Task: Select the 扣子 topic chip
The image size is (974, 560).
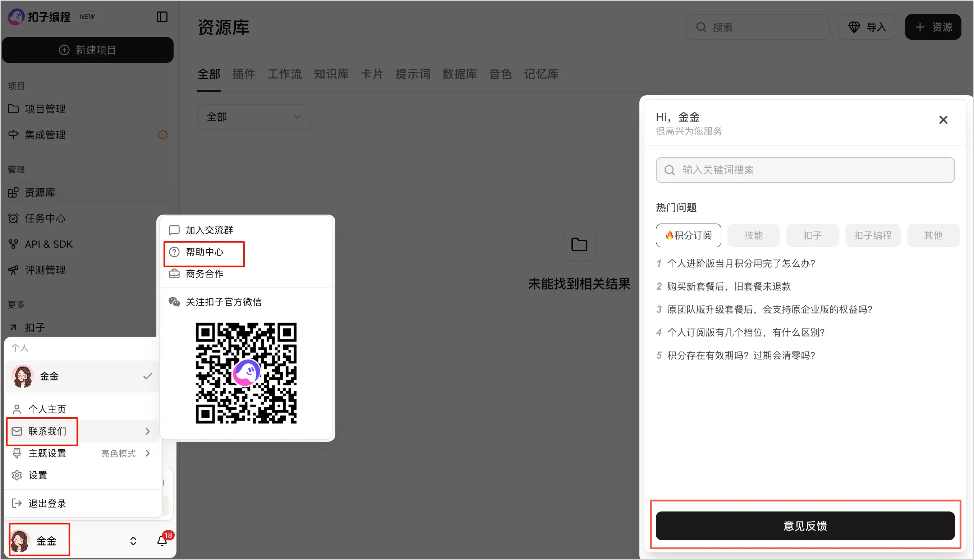Action: click(x=812, y=235)
